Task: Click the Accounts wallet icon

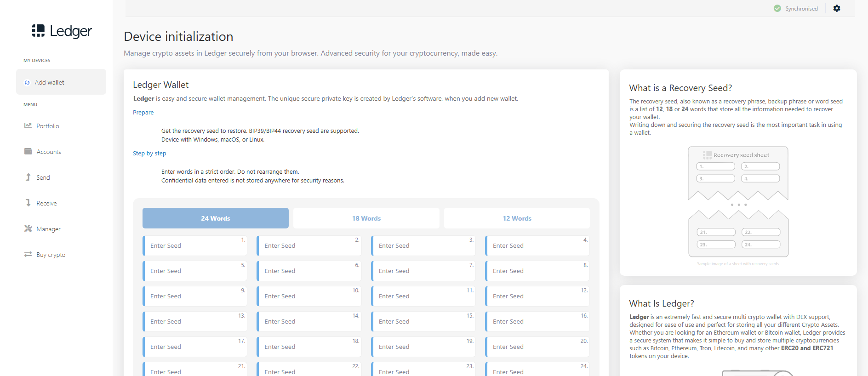Action: [28, 151]
